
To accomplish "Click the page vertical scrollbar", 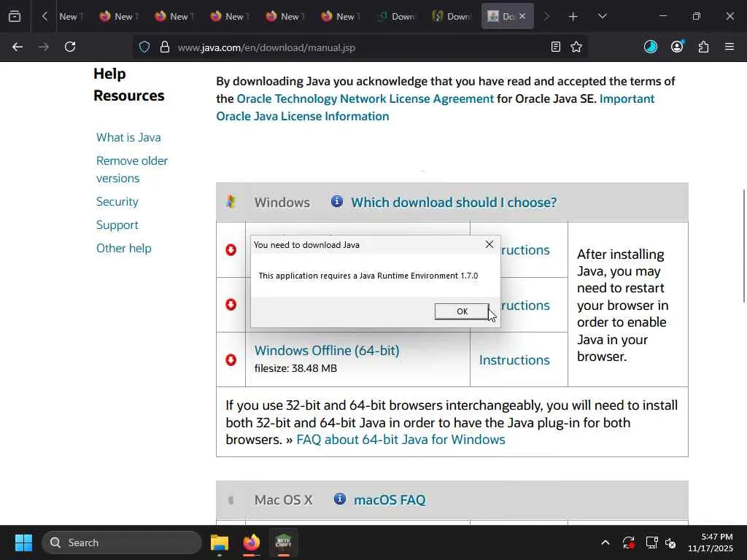I will click(743, 246).
